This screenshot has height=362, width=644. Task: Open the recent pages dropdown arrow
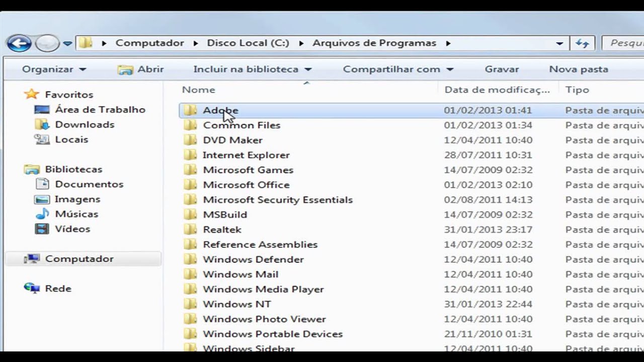[x=67, y=44]
